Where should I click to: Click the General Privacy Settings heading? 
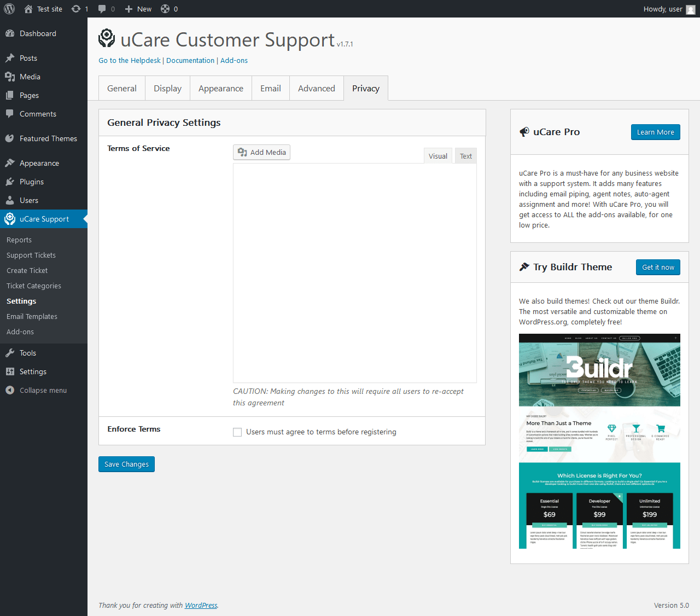pyautogui.click(x=164, y=123)
